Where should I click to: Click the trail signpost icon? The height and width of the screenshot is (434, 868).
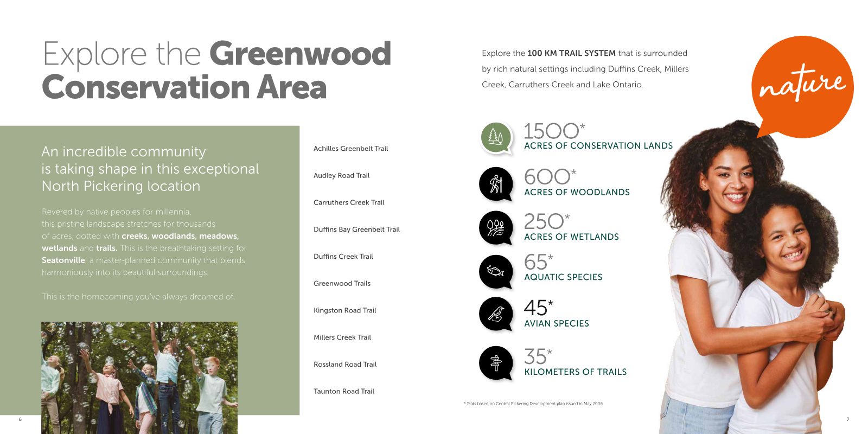[496, 363]
